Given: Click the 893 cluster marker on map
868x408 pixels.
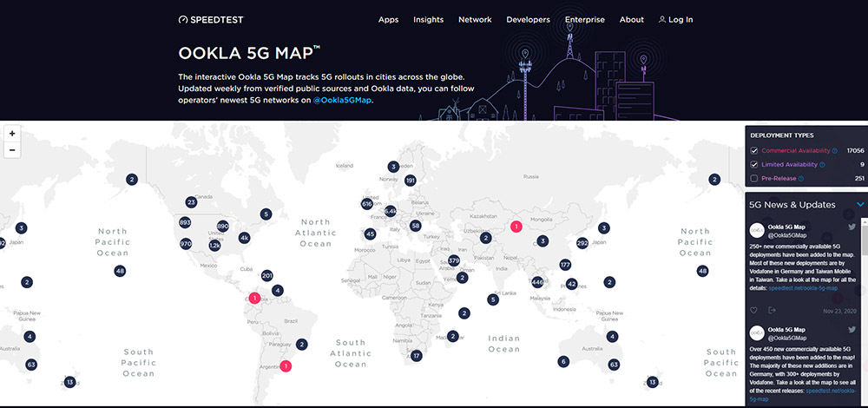Looking at the screenshot, I should pos(185,222).
